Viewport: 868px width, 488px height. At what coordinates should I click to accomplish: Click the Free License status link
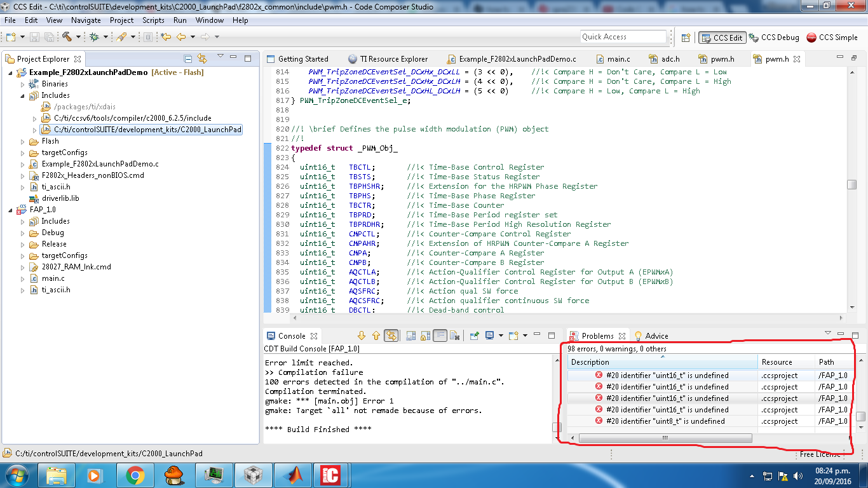pos(819,454)
